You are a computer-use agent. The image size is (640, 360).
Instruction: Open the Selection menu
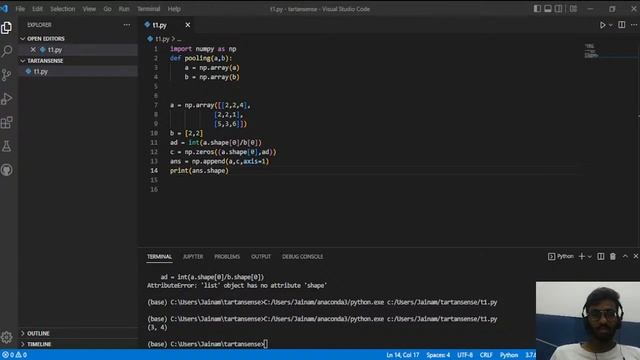coord(62,9)
